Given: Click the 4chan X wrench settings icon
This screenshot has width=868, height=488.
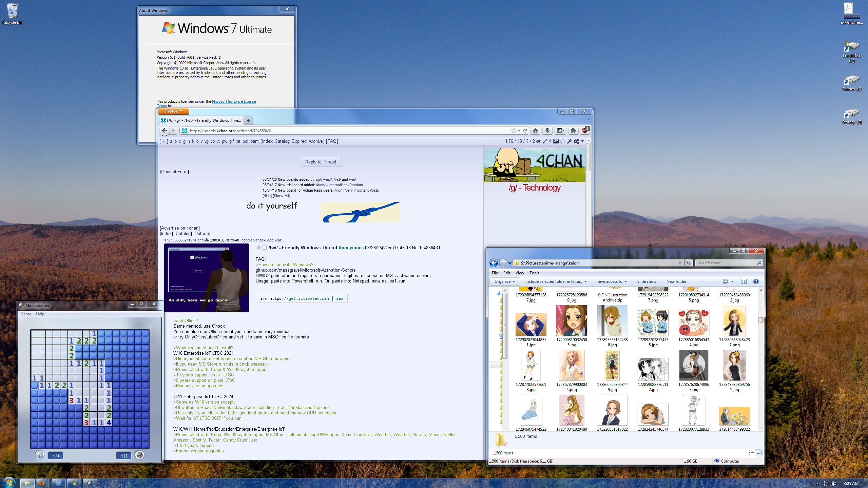Looking at the screenshot, I should [569, 141].
